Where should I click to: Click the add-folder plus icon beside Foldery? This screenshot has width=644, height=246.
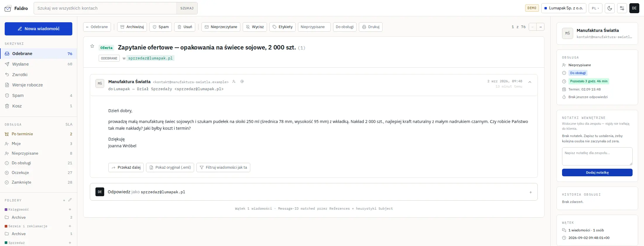click(64, 200)
